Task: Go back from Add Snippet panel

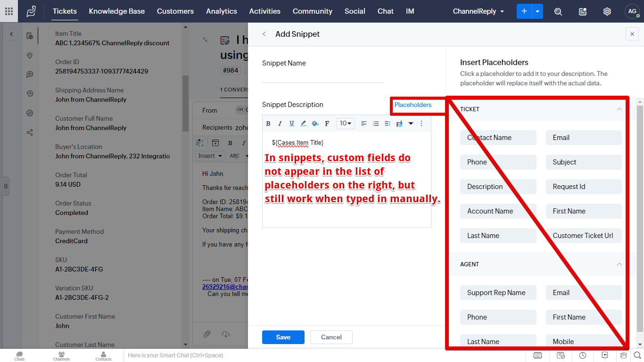Action: (264, 34)
